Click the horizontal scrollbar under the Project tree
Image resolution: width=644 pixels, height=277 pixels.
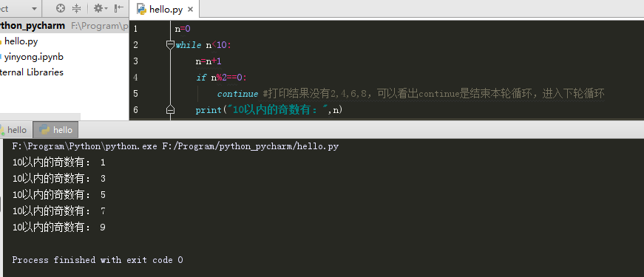tap(40, 117)
